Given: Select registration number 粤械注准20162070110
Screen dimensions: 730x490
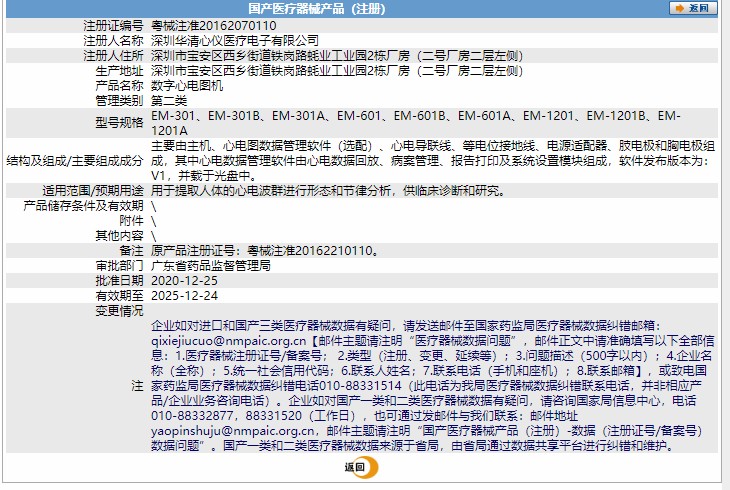Looking at the screenshot, I should click(x=213, y=26).
